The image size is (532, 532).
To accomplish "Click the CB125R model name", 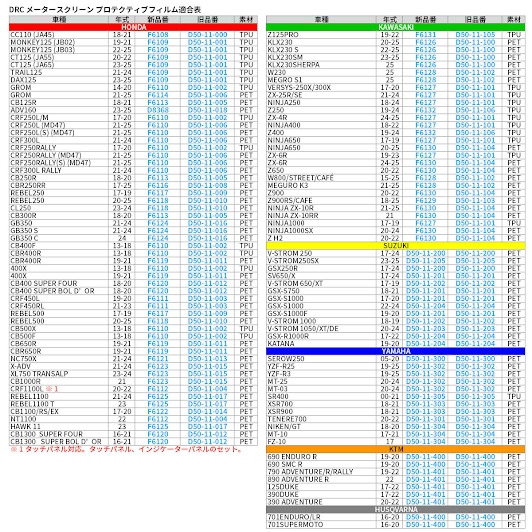I will [23, 102].
